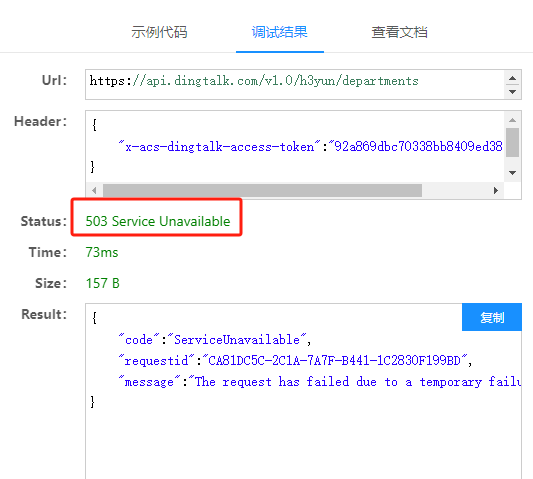
Task: Click Header vertical scrollbar down arrow
Action: [x=513, y=173]
